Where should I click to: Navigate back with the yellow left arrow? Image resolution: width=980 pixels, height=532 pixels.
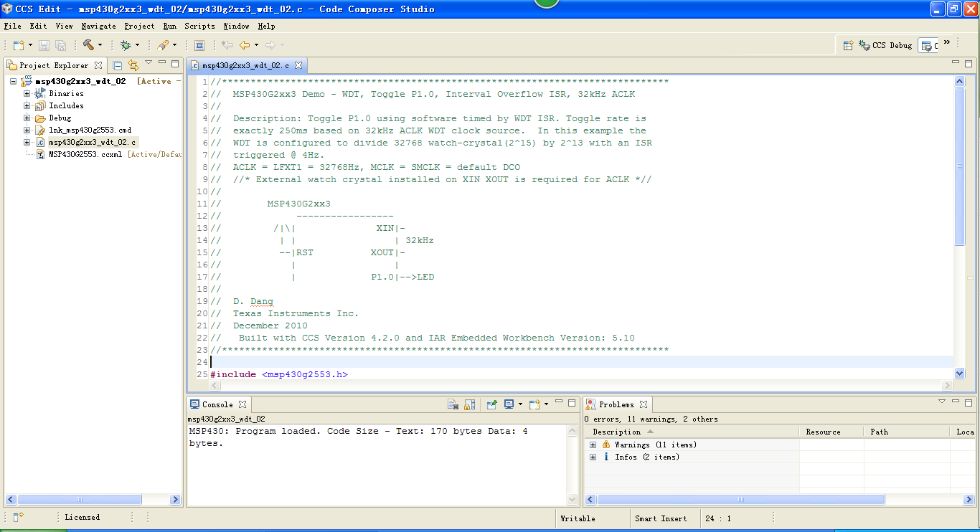point(245,45)
